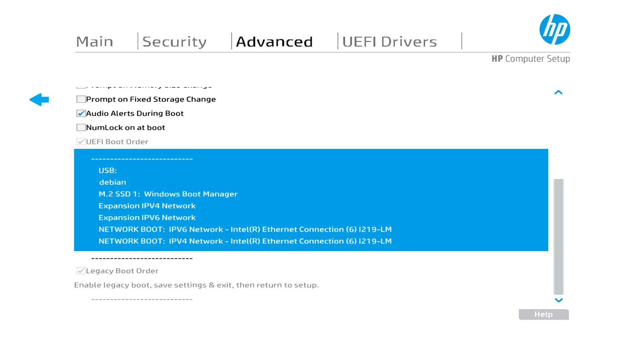The image size is (644, 362).
Task: Click the vertical scrollbar thumb
Action: [558, 236]
